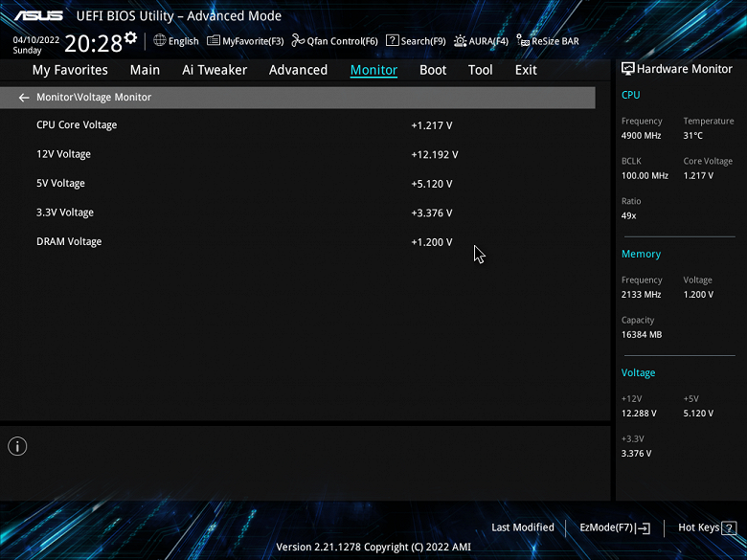Image resolution: width=747 pixels, height=560 pixels.
Task: Click the ASUS logo
Action: 38,15
